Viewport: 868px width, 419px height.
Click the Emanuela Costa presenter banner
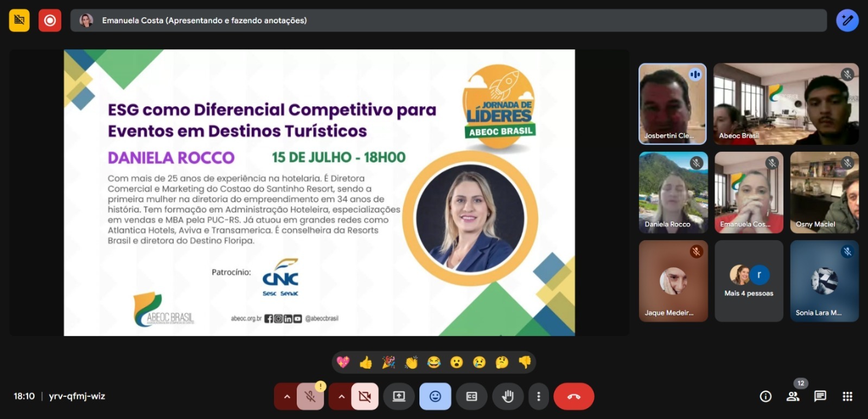[448, 21]
